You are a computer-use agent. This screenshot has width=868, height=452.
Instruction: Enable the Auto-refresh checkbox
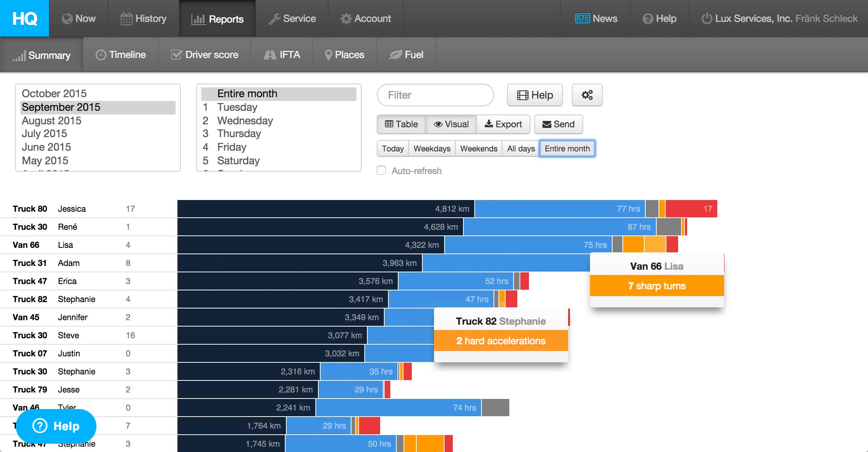(381, 171)
